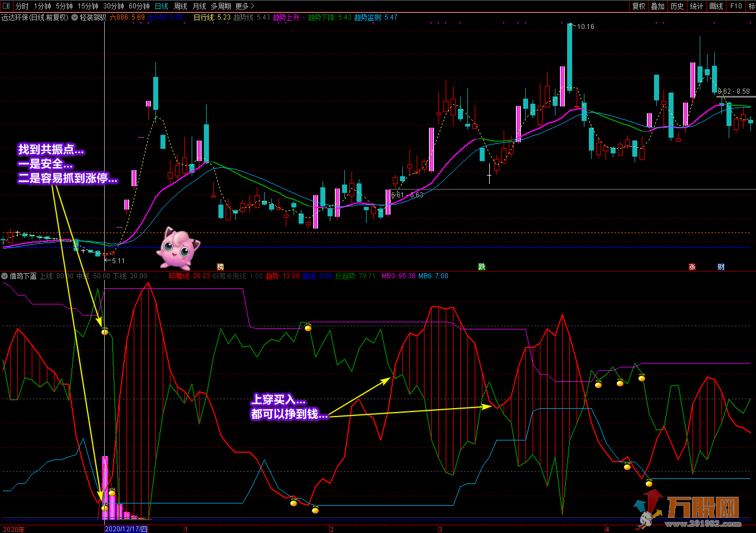Click the 反趋势: 79.71 indicator value
Viewport: 756px width, 533px height.
[x=355, y=276]
